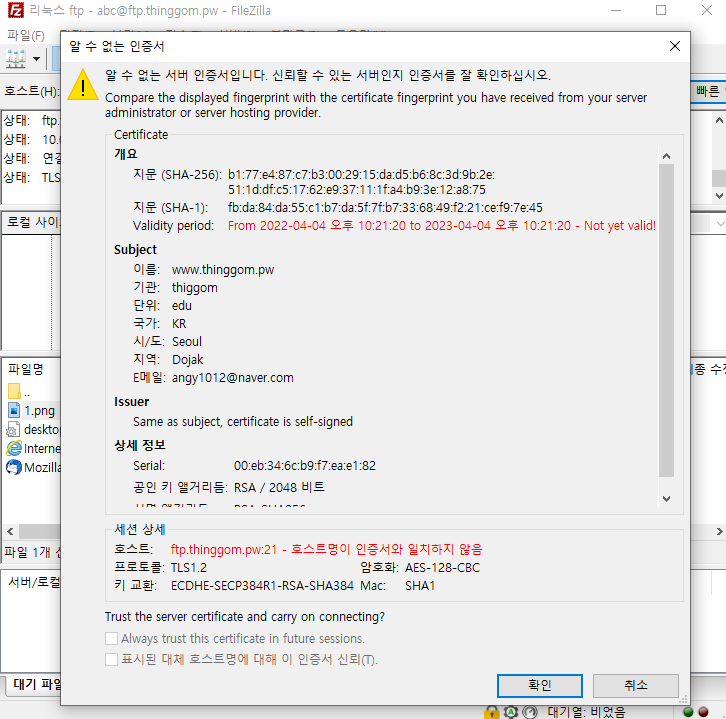Click the 1.png image file icon
The height and width of the screenshot is (719, 726).
click(14, 410)
